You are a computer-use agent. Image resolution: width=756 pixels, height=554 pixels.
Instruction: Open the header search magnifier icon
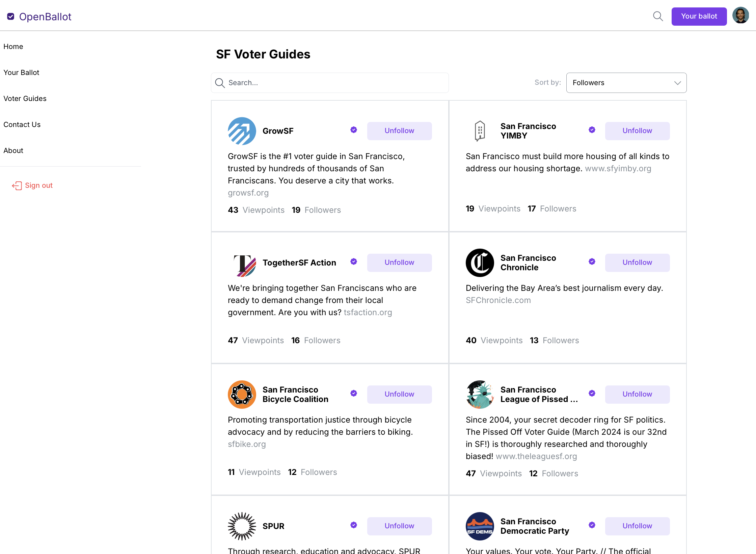tap(658, 16)
